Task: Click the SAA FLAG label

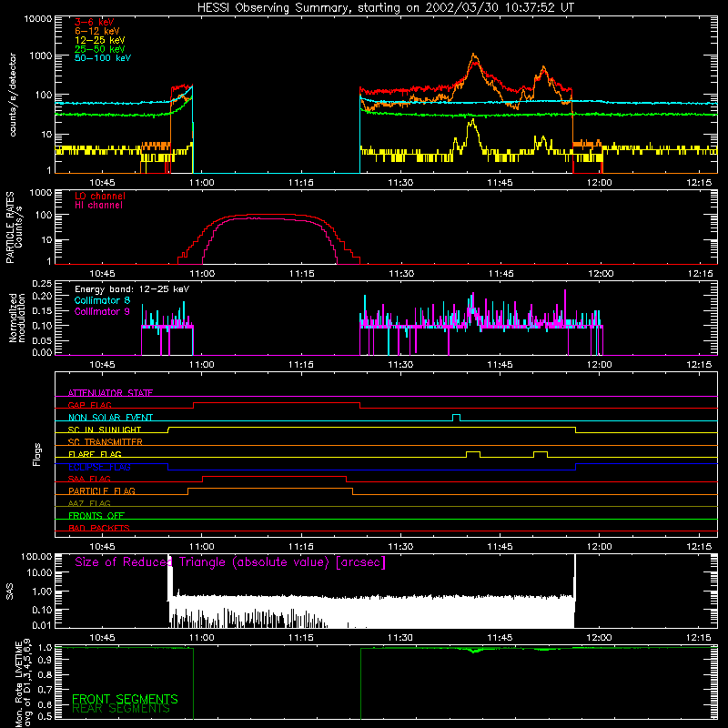Action: click(89, 479)
